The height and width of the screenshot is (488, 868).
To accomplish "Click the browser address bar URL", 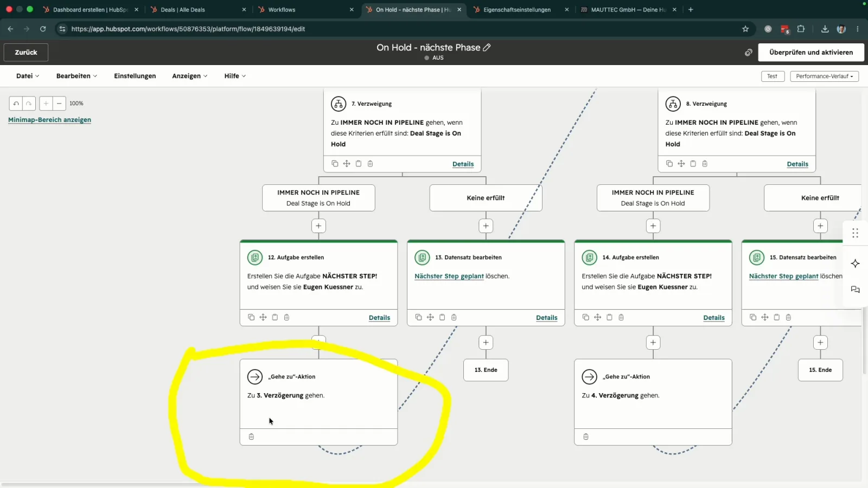I will [x=188, y=29].
